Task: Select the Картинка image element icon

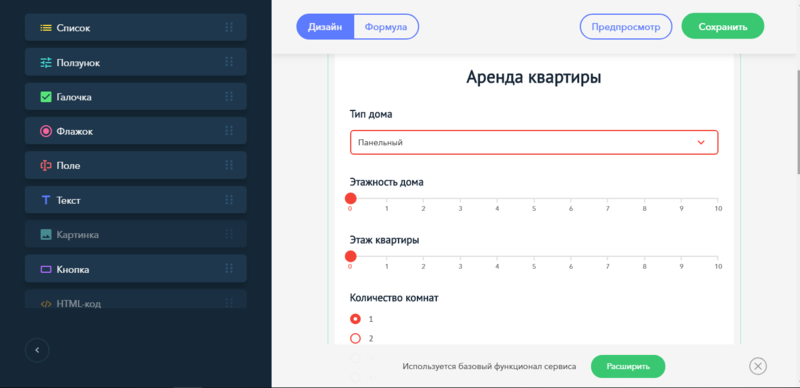Action: pos(46,235)
